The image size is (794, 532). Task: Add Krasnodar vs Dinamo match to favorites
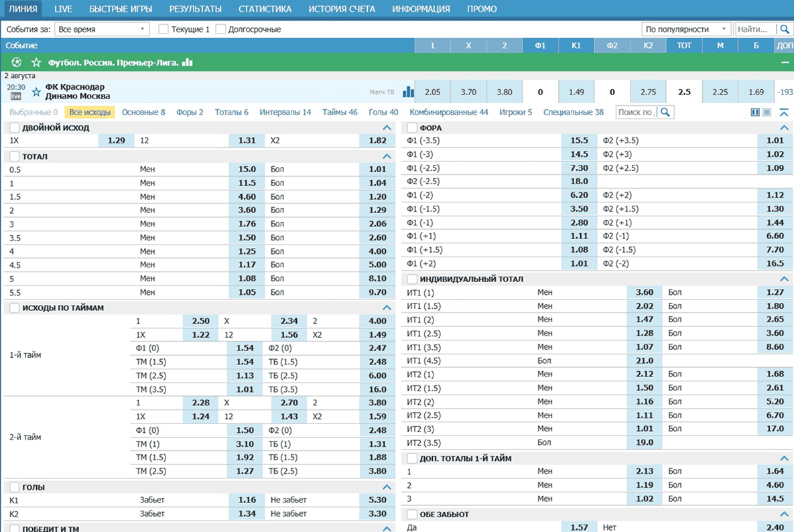(36, 92)
